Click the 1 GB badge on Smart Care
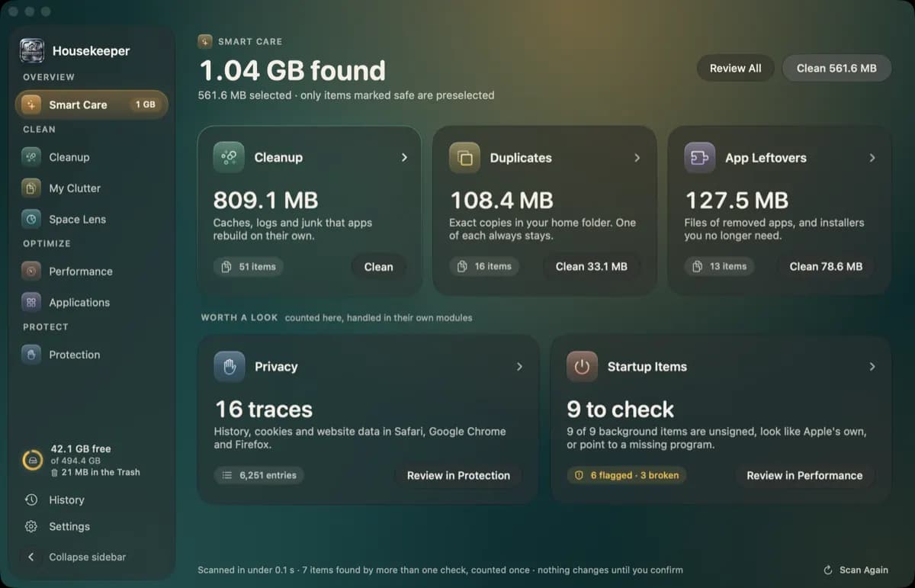 146,104
